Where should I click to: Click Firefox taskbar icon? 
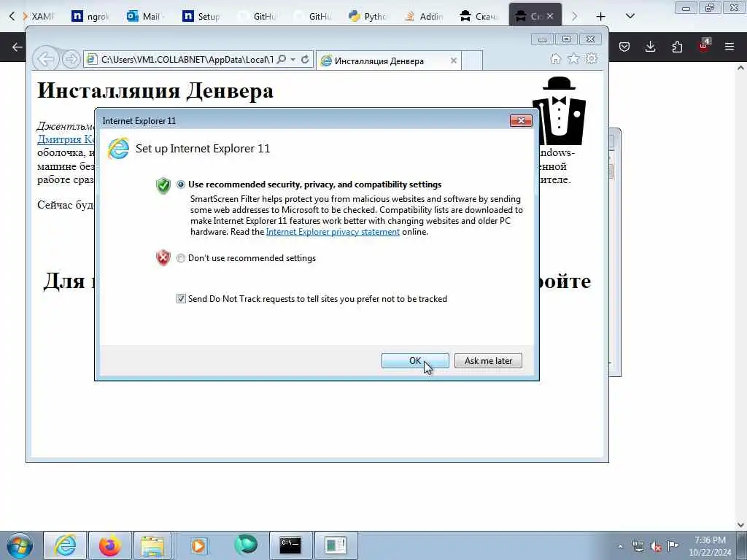click(x=109, y=545)
